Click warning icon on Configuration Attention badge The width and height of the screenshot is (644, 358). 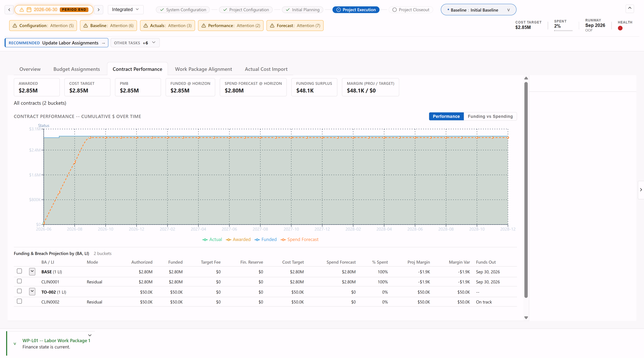click(x=15, y=26)
